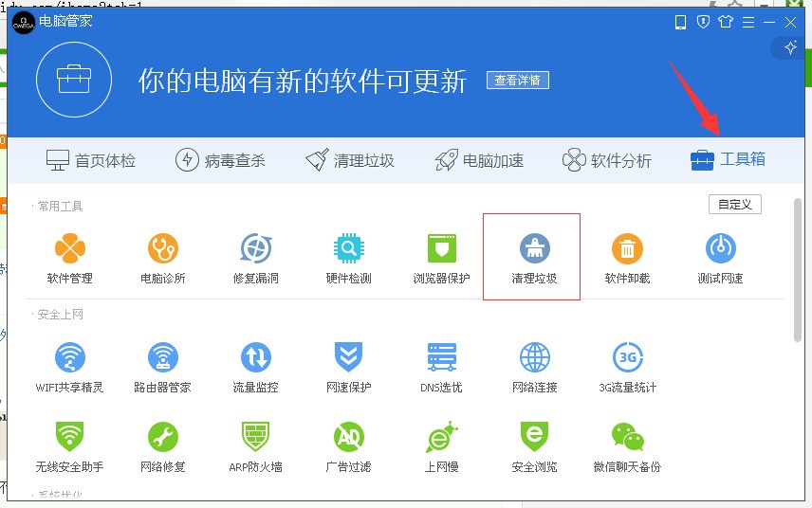Launch 微信聊天备份 tool

point(627,447)
